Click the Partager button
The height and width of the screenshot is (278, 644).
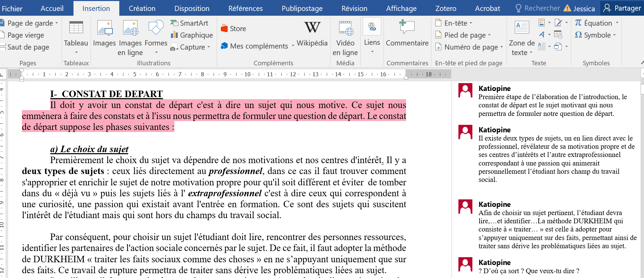[622, 8]
